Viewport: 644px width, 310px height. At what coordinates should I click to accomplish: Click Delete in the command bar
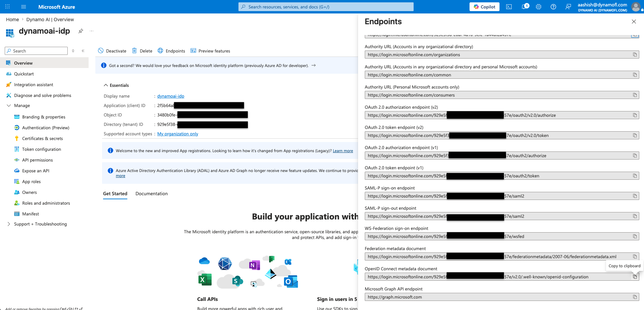coord(142,51)
